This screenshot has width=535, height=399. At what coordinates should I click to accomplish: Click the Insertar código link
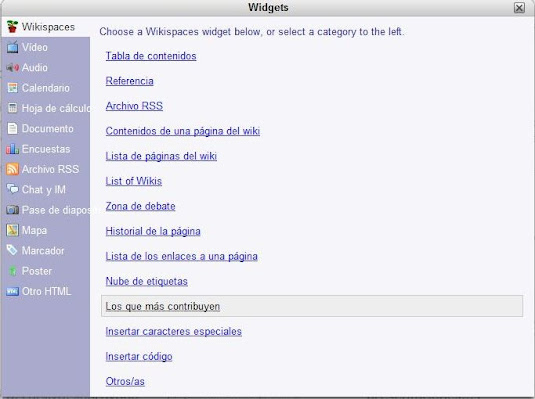point(139,356)
